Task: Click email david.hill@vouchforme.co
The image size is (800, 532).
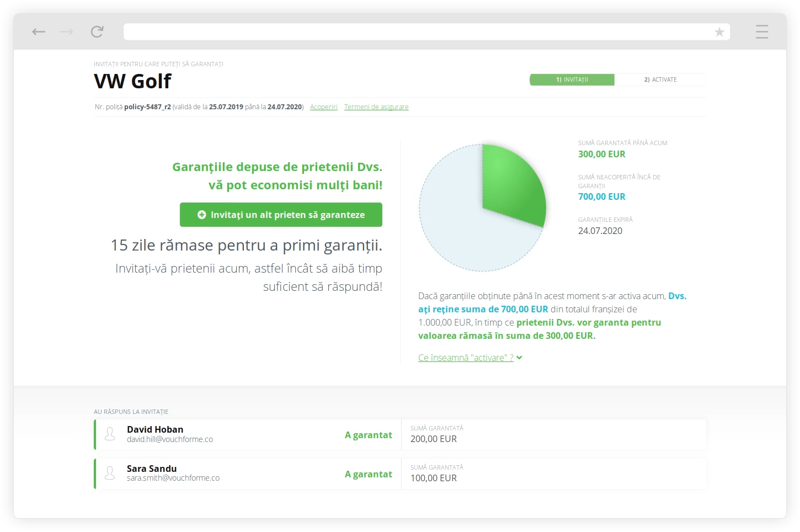Action: pos(170,439)
